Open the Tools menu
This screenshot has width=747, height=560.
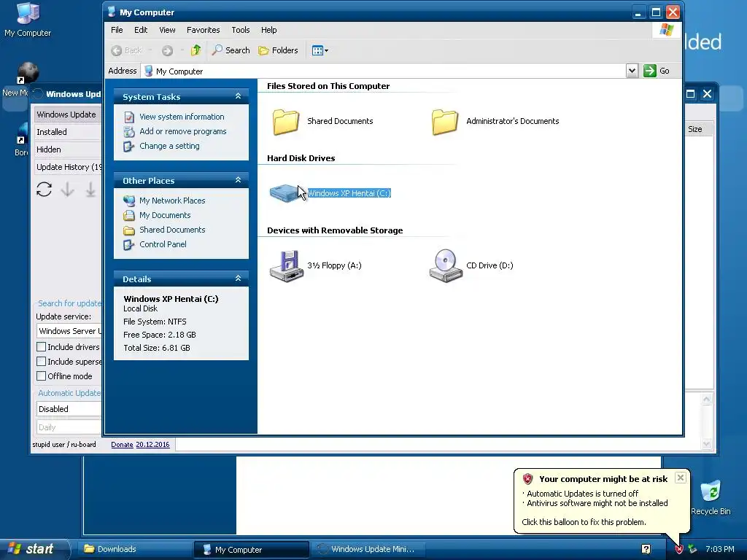241,30
